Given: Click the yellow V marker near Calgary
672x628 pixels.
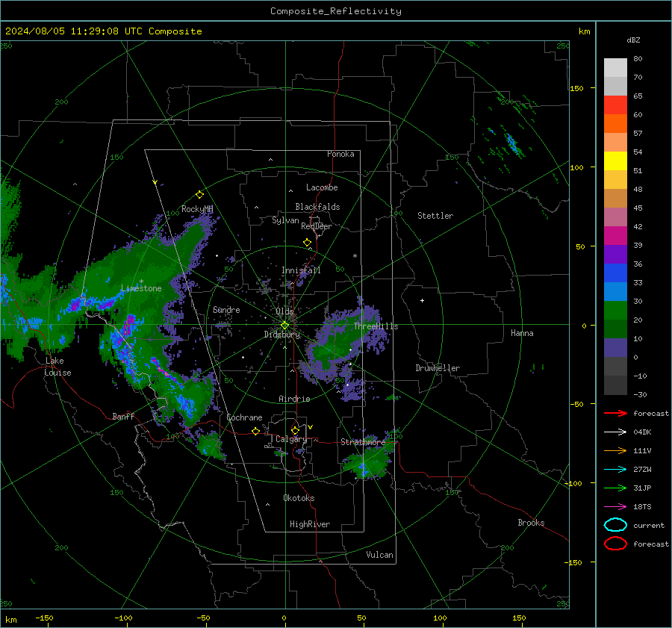Looking at the screenshot, I should coord(311,427).
